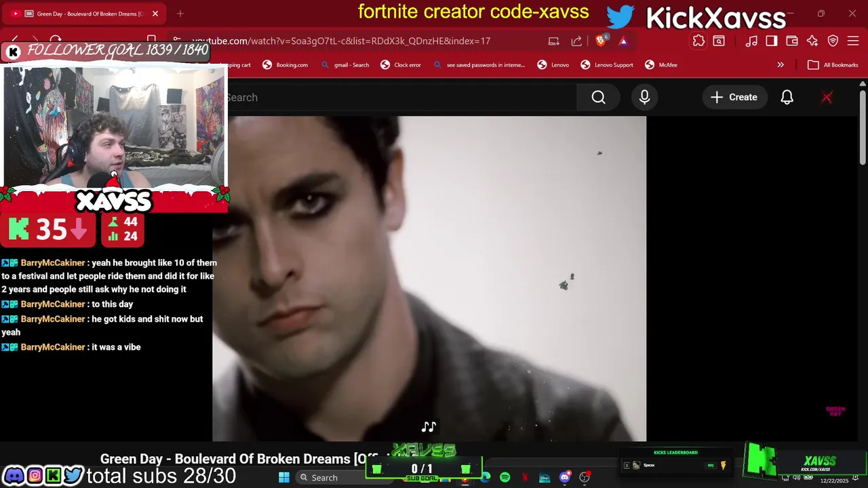
Task: Click the YouTube Create button
Action: pos(734,98)
